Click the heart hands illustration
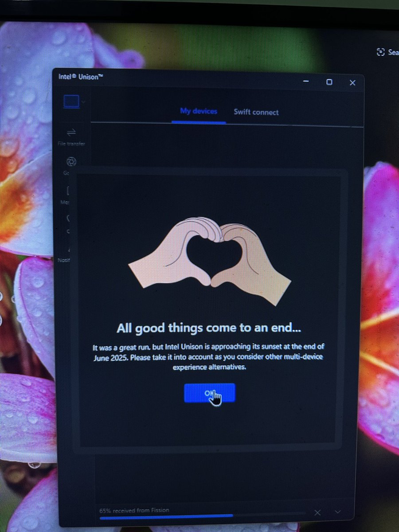The height and width of the screenshot is (532, 399). point(209,261)
